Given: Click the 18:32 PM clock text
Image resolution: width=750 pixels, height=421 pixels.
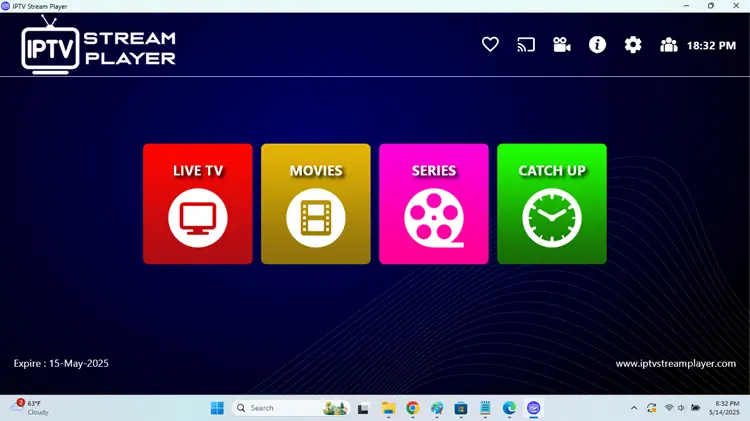Looking at the screenshot, I should (711, 45).
